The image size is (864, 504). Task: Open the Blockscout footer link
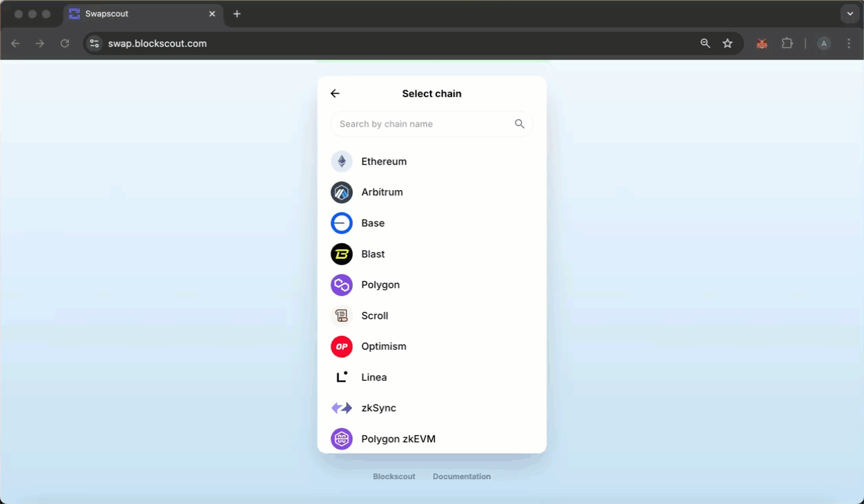pos(394,476)
